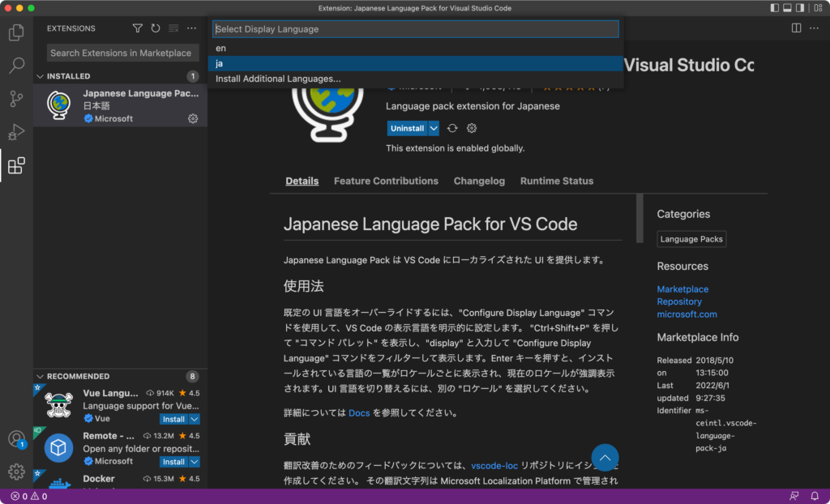Open the Accounts icon in activity bar
This screenshot has height=504, width=830.
pyautogui.click(x=16, y=438)
